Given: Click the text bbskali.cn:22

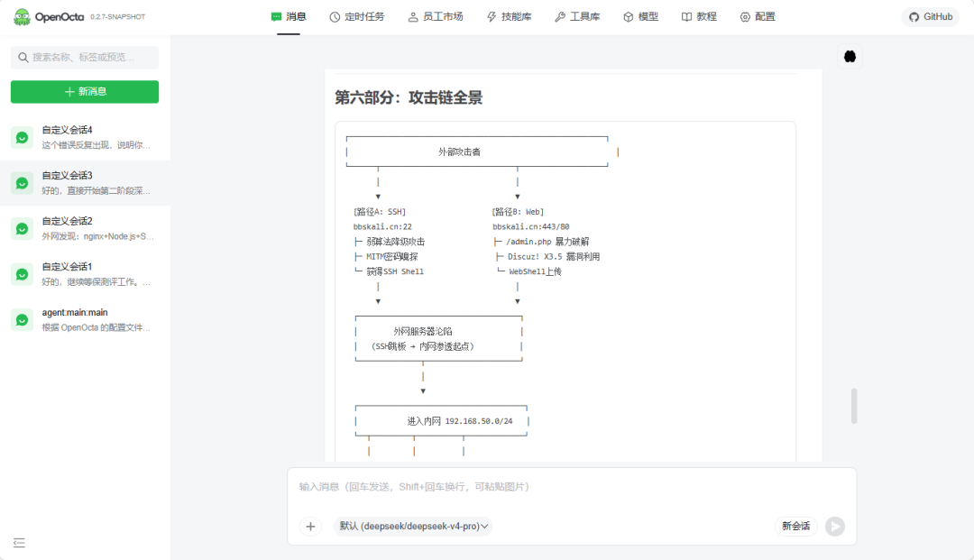Looking at the screenshot, I should pyautogui.click(x=382, y=226).
